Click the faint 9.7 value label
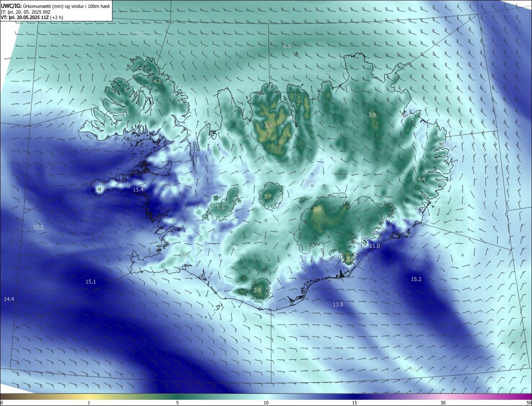 point(413,369)
